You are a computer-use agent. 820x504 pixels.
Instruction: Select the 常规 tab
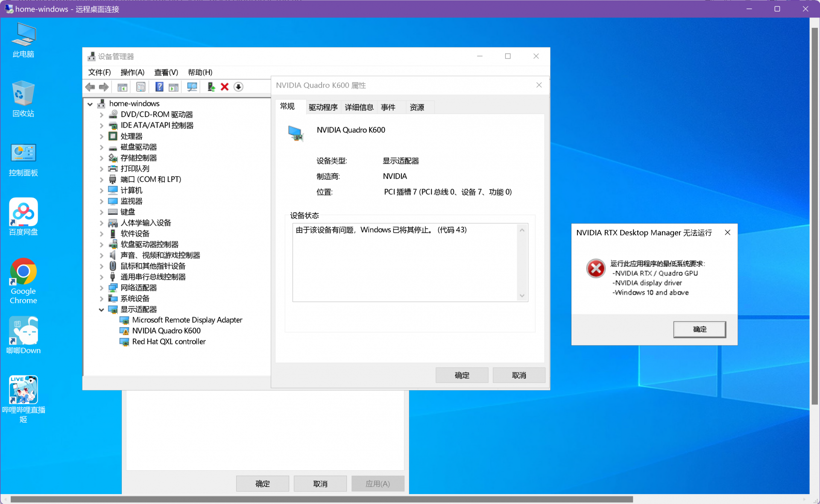[287, 106]
